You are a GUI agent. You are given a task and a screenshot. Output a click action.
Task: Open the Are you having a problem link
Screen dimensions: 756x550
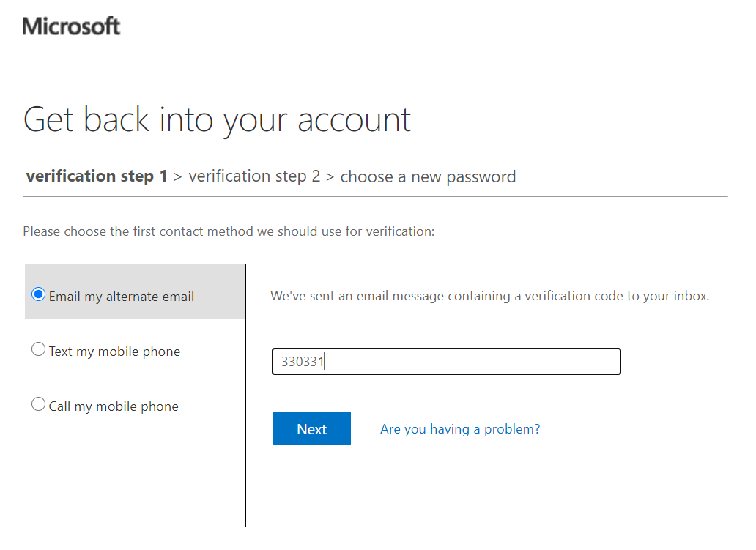coord(460,428)
